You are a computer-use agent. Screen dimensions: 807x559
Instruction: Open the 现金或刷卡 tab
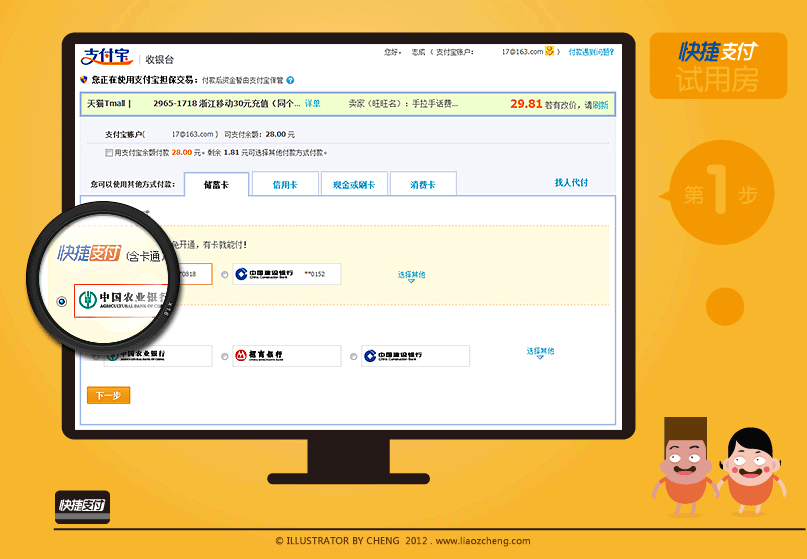point(354,184)
